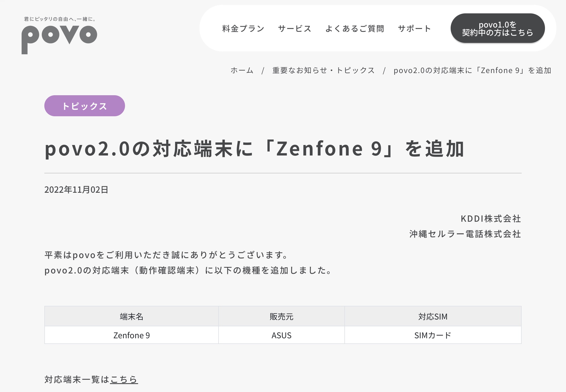Open the サポート menu
This screenshot has width=566, height=392.
point(415,29)
